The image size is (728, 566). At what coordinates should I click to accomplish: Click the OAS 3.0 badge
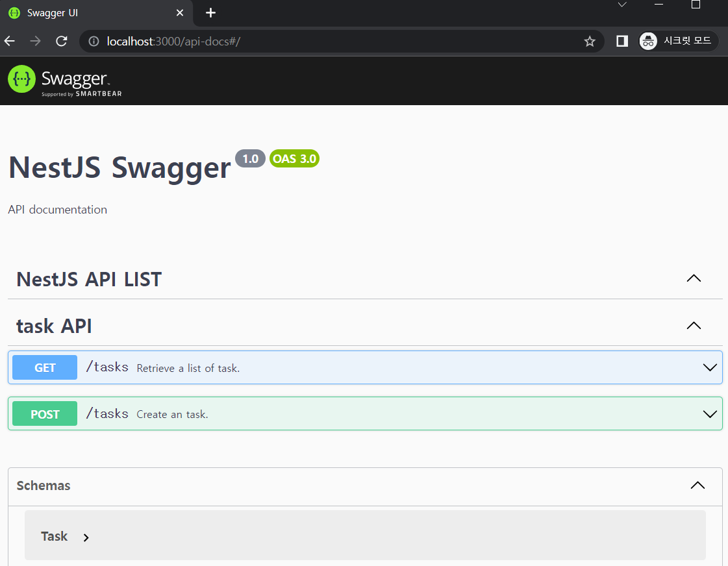[294, 158]
